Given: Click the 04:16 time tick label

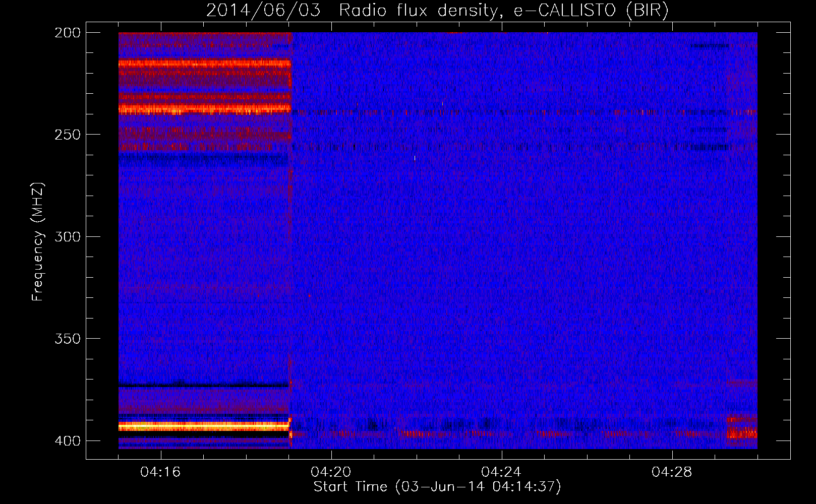Looking at the screenshot, I should (160, 472).
